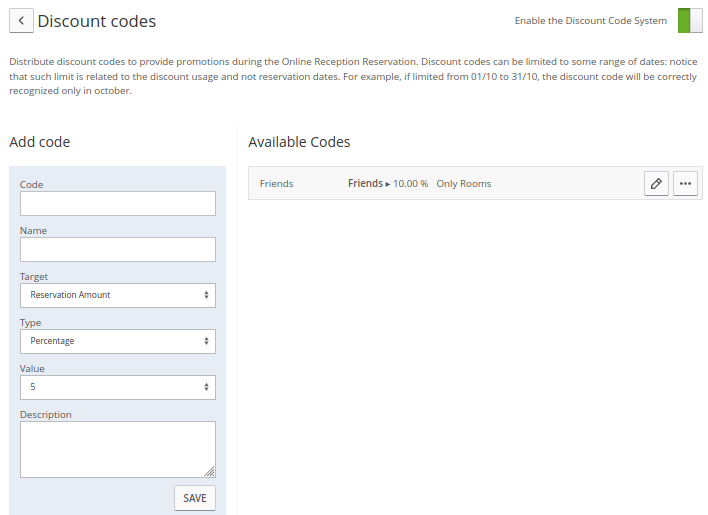The width and height of the screenshot is (708, 515).
Task: Grab the Description textarea resize handle
Action: pos(210,472)
